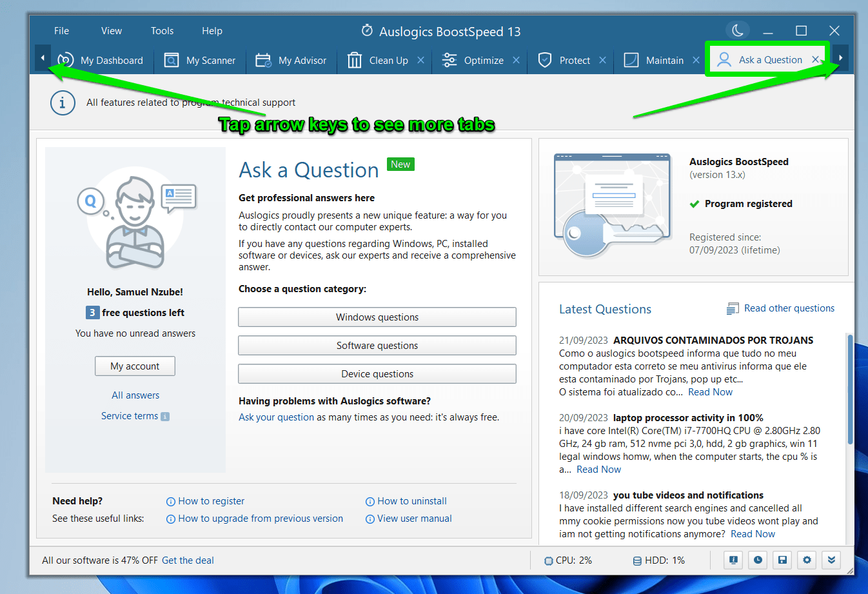The height and width of the screenshot is (594, 868).
Task: Close the Optimize tab
Action: 516,60
